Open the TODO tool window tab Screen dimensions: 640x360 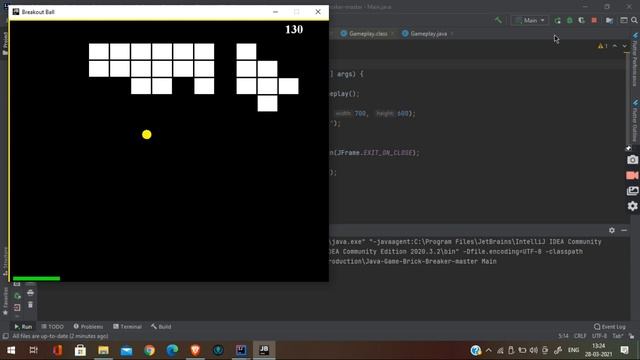(x=52, y=327)
